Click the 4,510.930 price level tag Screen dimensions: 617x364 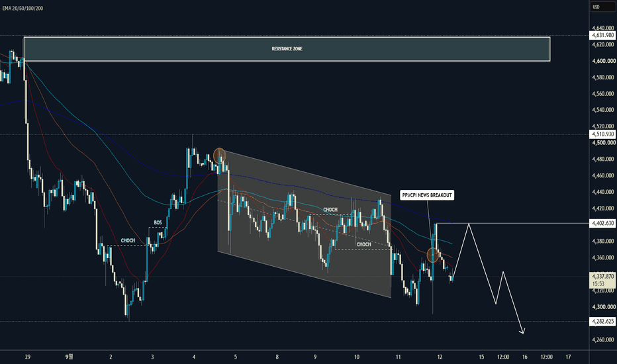pyautogui.click(x=602, y=134)
